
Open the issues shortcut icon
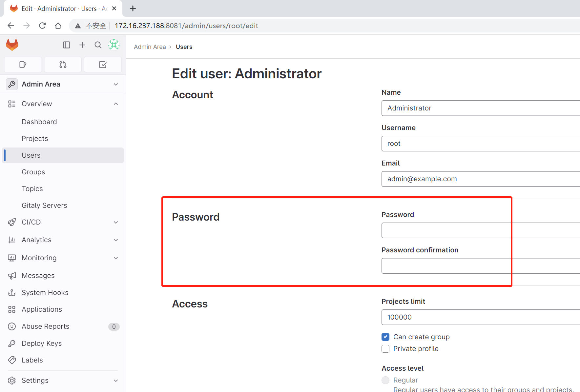tap(23, 65)
